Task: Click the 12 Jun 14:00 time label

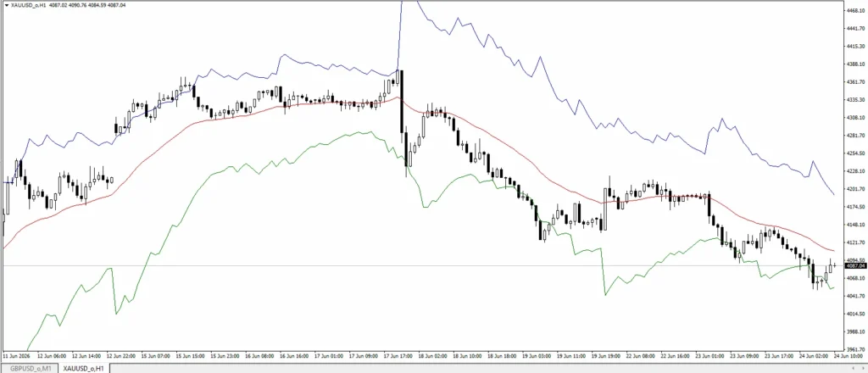Action: [86, 356]
